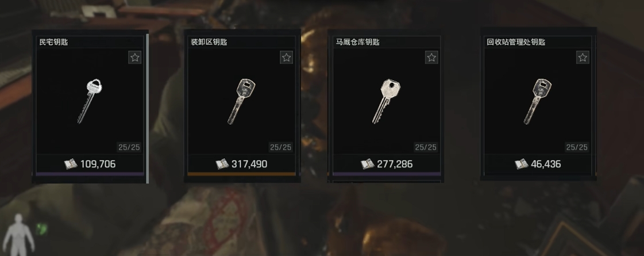Click the 25/25 durability on 民宅钥匙
644x256 pixels.
coord(129,147)
